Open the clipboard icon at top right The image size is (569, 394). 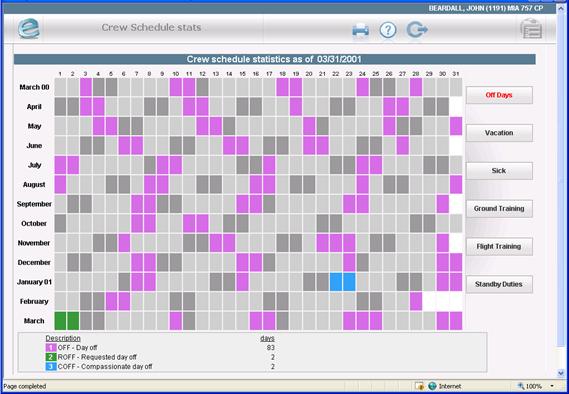point(531,28)
